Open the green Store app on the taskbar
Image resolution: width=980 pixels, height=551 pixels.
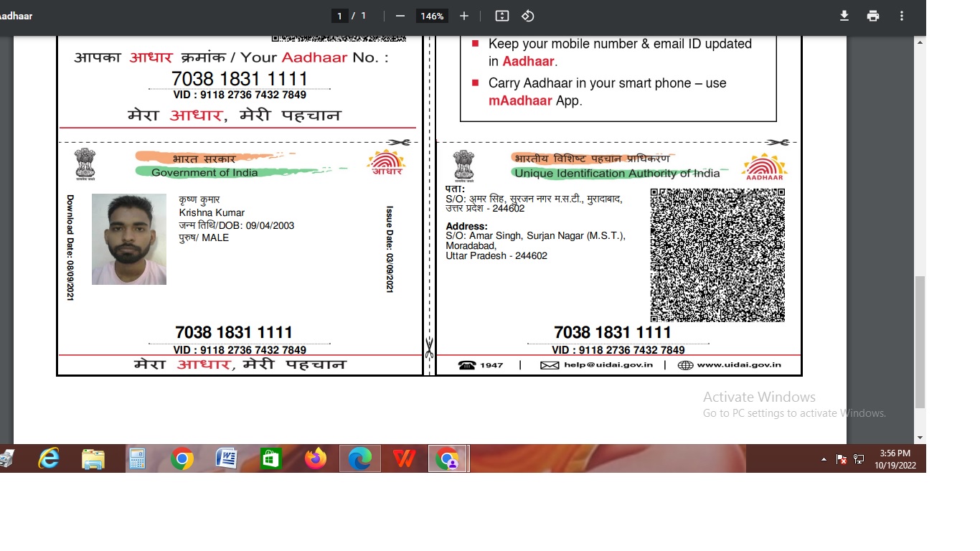pos(270,458)
